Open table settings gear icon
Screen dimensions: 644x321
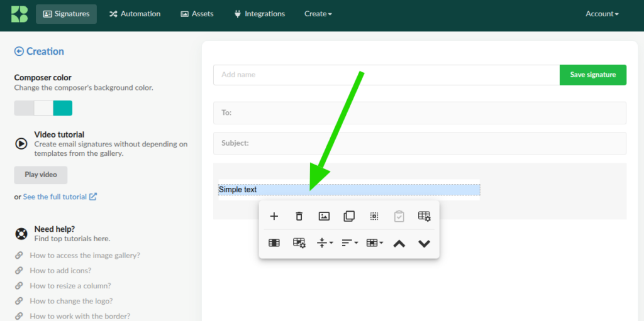(x=424, y=216)
